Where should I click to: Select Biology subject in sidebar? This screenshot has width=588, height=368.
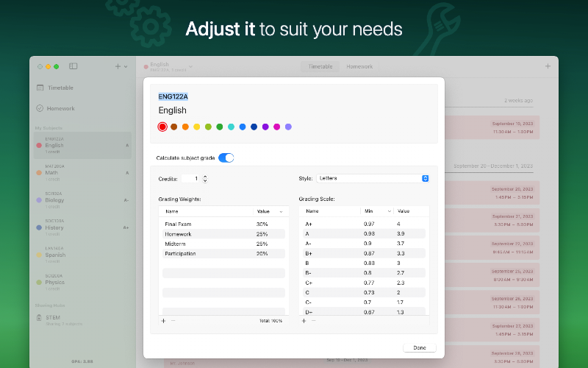pos(82,200)
